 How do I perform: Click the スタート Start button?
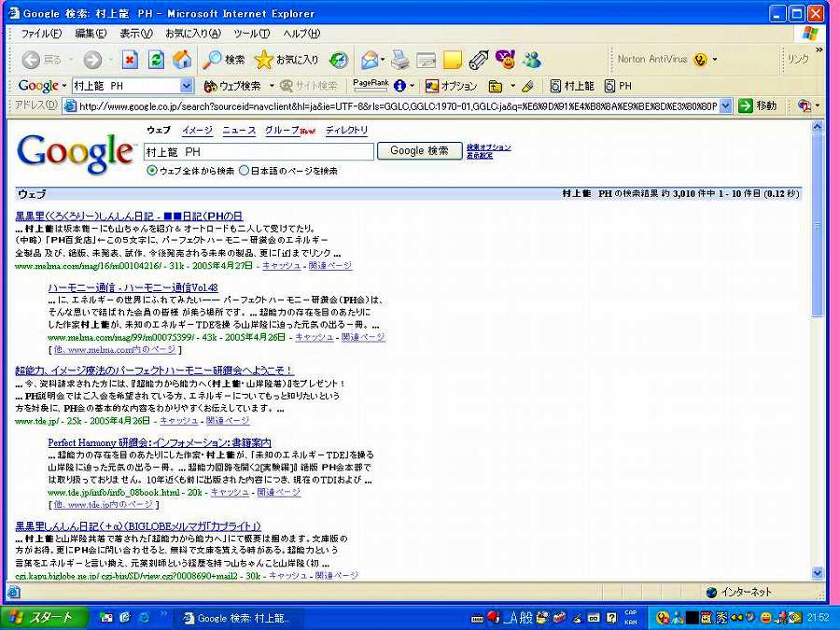(45, 618)
